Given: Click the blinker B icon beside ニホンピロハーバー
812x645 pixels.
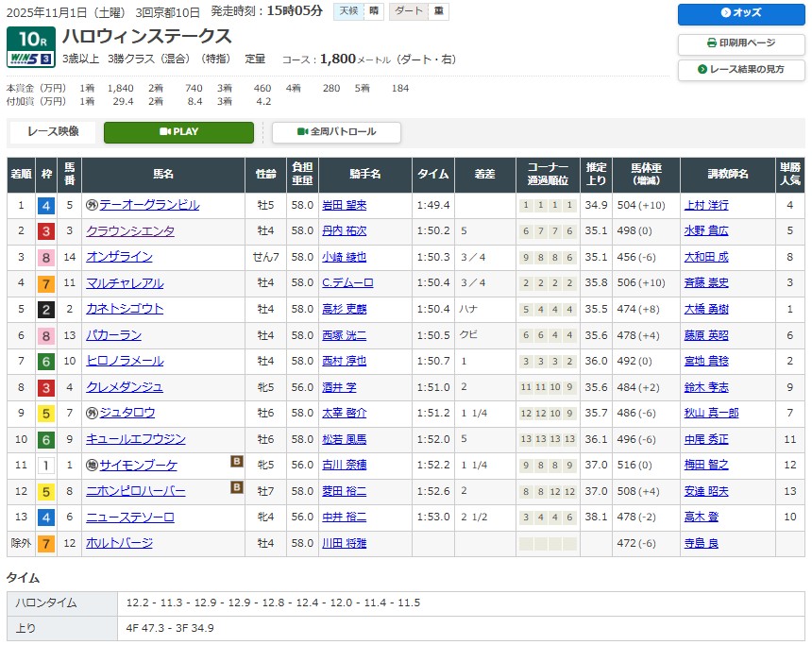Looking at the screenshot, I should point(238,488).
